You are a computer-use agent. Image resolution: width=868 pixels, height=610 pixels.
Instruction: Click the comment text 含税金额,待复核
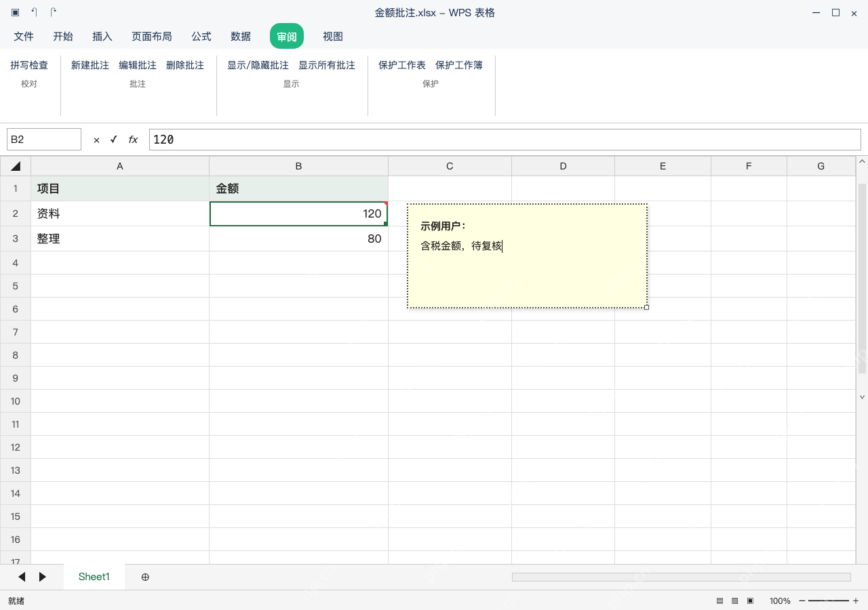pos(461,246)
